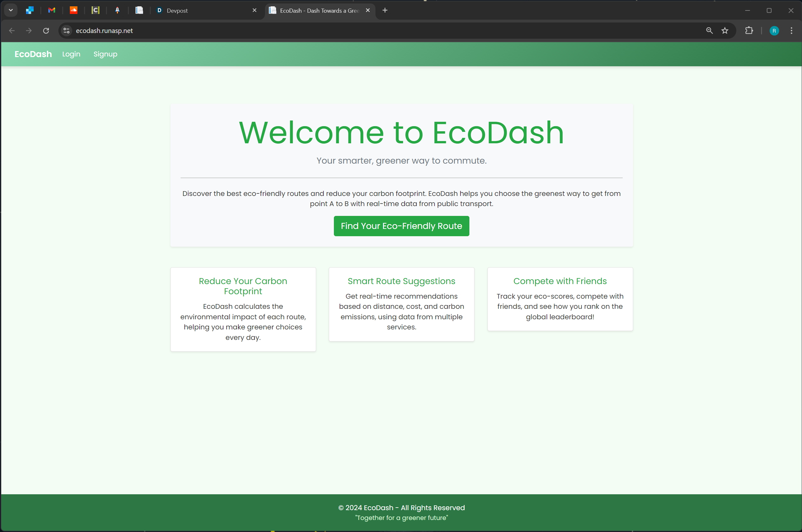Close the EcoDash tab
This screenshot has width=802, height=532.
click(x=368, y=10)
